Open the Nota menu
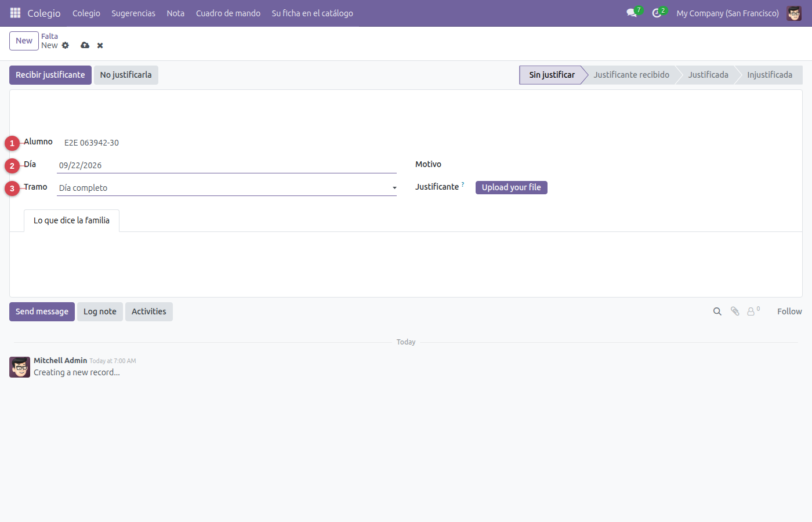This screenshot has width=812, height=522. point(176,13)
